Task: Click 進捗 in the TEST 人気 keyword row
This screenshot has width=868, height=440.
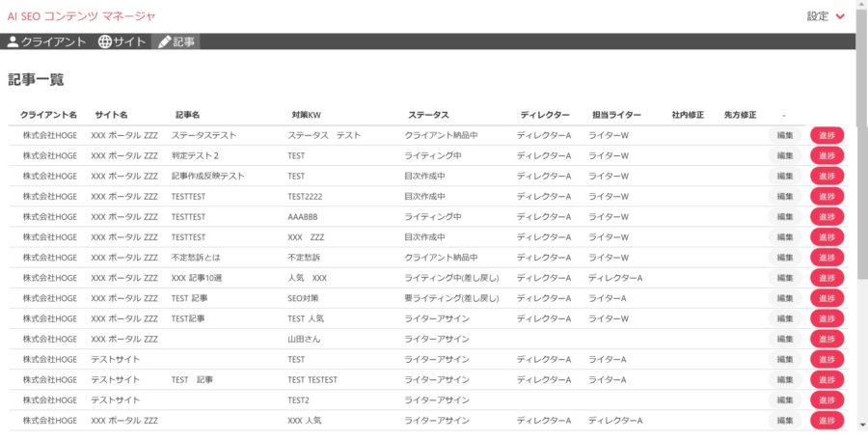Action: click(827, 318)
